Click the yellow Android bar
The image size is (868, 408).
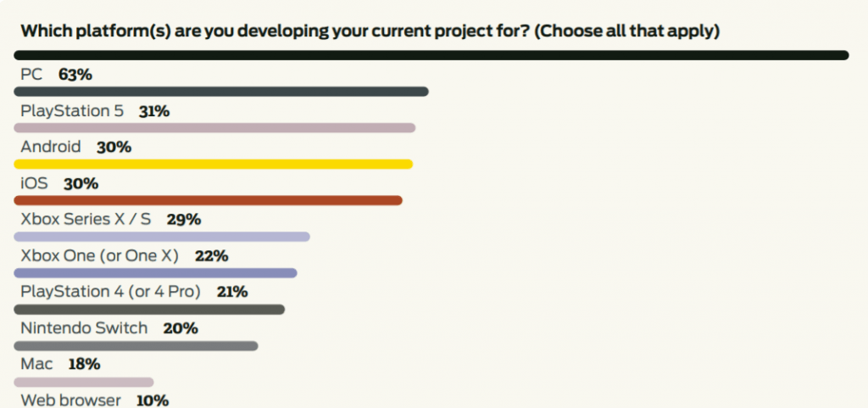point(214,164)
